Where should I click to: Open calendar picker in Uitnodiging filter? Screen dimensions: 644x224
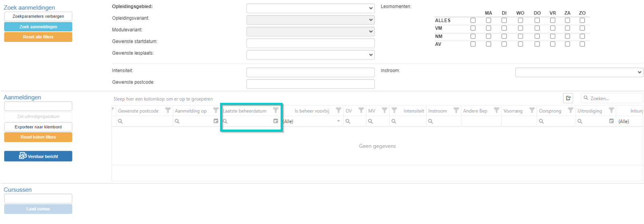pos(611,121)
